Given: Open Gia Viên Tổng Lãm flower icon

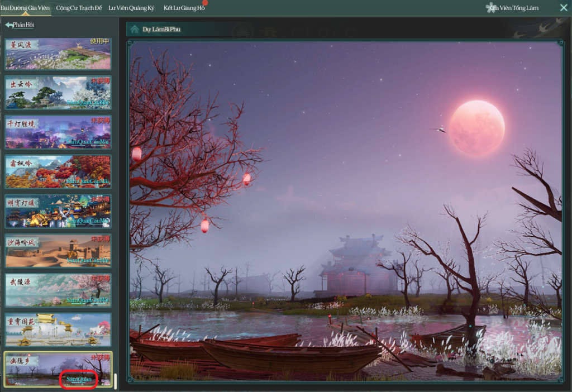Looking at the screenshot, I should [492, 8].
